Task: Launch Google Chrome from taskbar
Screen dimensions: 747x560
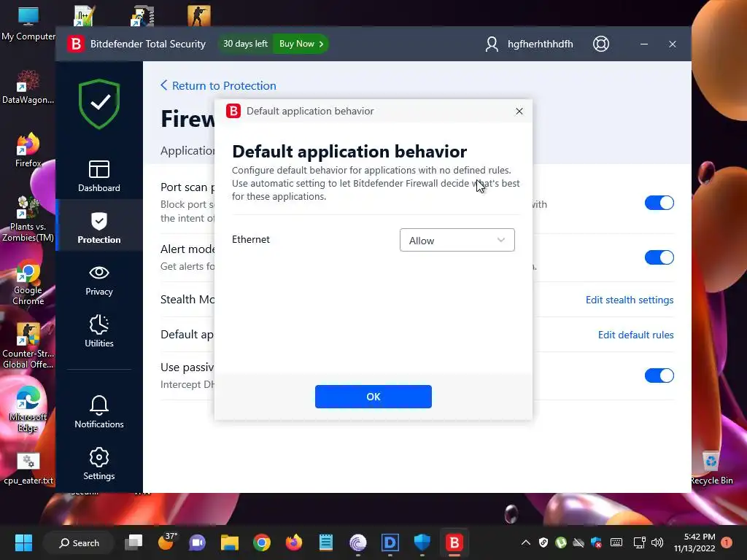Action: click(262, 542)
